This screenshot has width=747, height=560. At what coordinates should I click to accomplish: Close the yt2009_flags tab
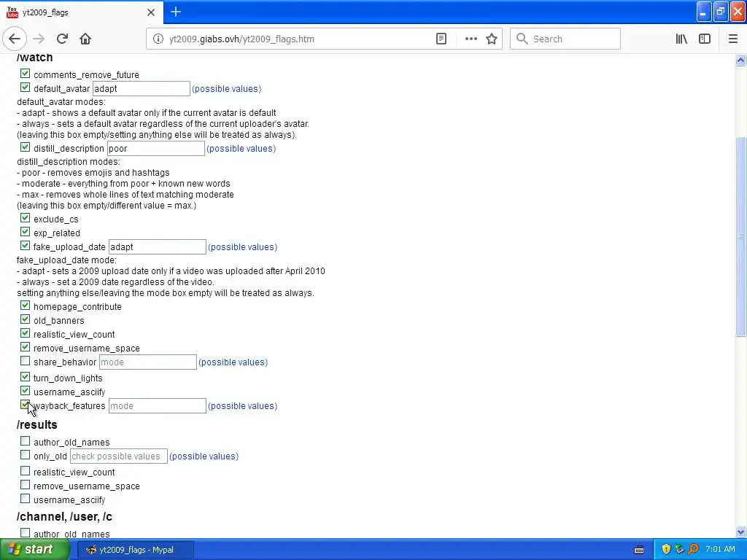[x=151, y=12]
